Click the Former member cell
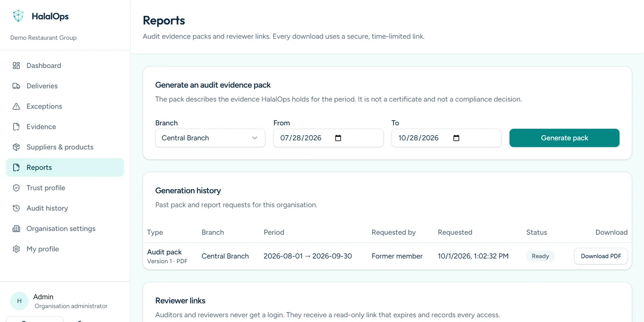Screen dimensions: 644x322 coord(397,256)
